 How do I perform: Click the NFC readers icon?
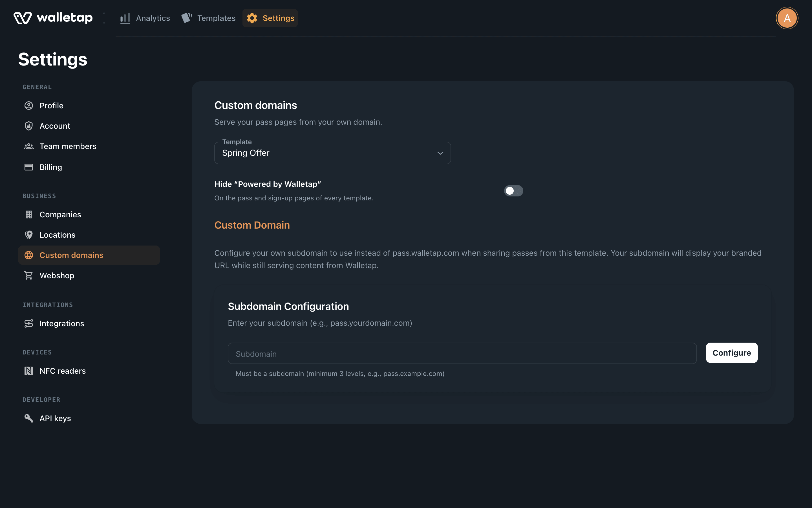click(x=29, y=371)
